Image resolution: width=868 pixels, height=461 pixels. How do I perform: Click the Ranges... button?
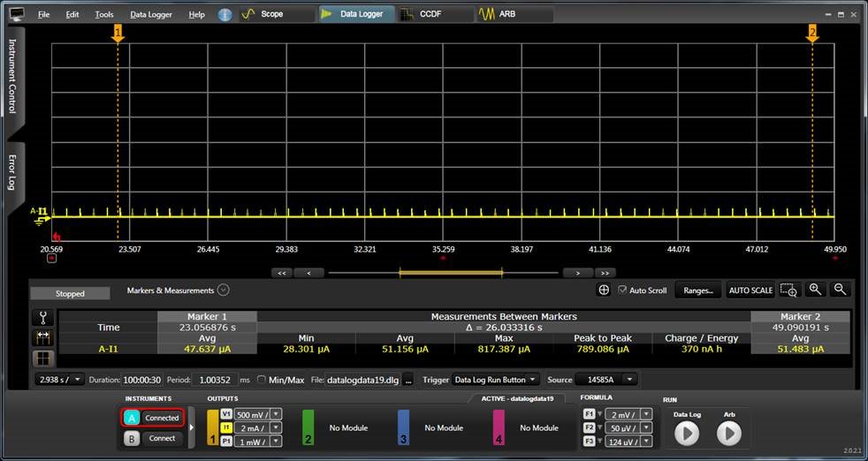697,291
